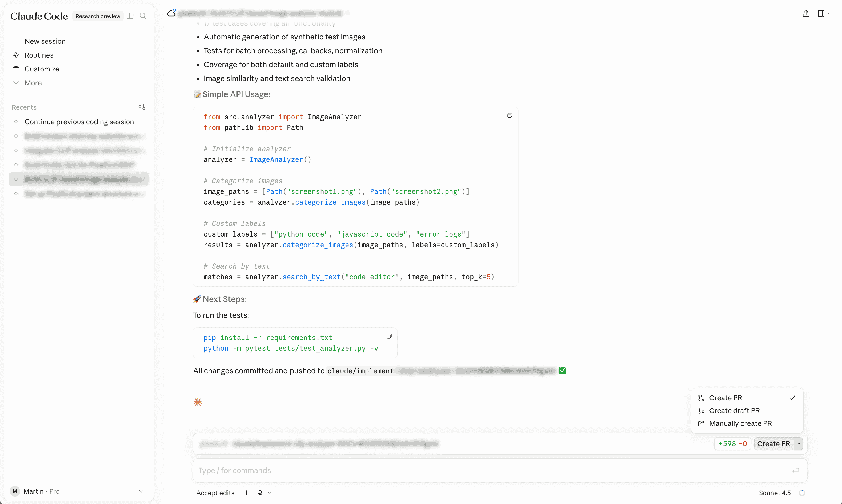Copy the Simple API Usage code block
This screenshot has width=842, height=504.
(510, 115)
